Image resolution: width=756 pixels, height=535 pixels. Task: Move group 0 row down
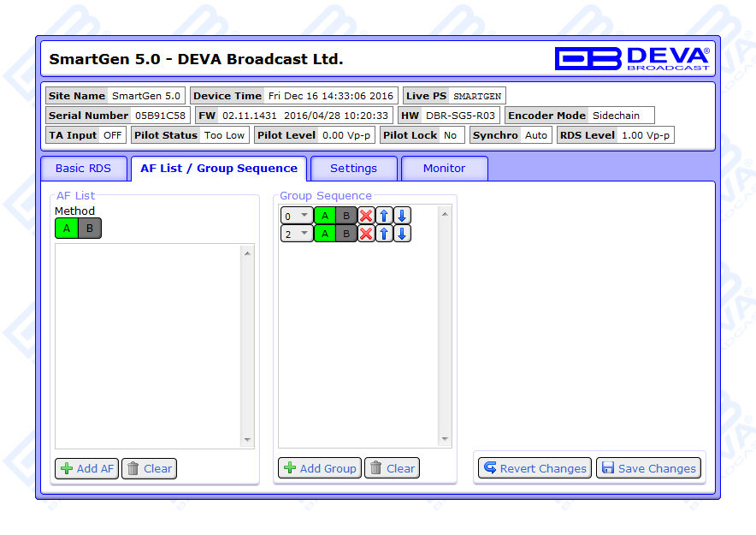coord(402,216)
